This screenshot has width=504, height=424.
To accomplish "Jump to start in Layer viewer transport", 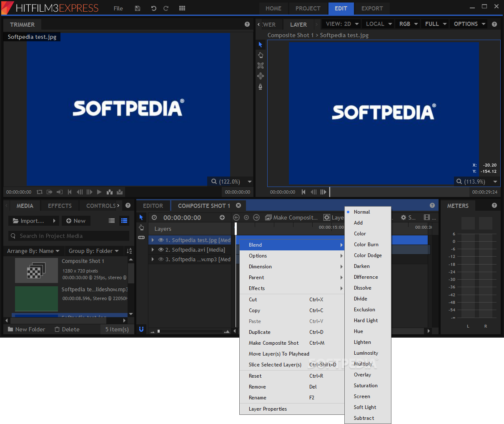I will coord(303,192).
